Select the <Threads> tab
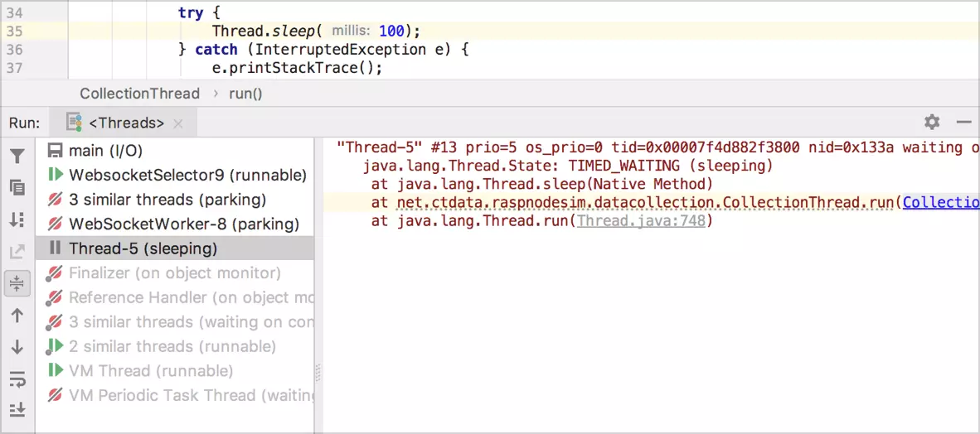 (125, 123)
